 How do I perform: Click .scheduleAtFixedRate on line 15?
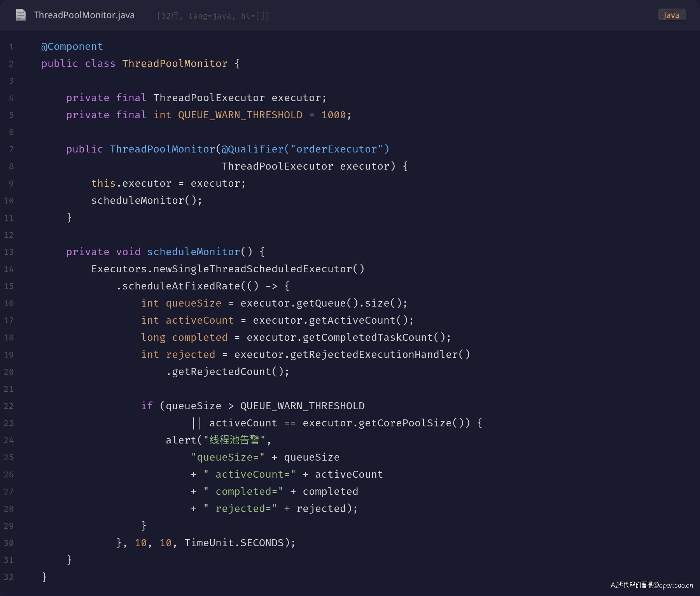(178, 286)
